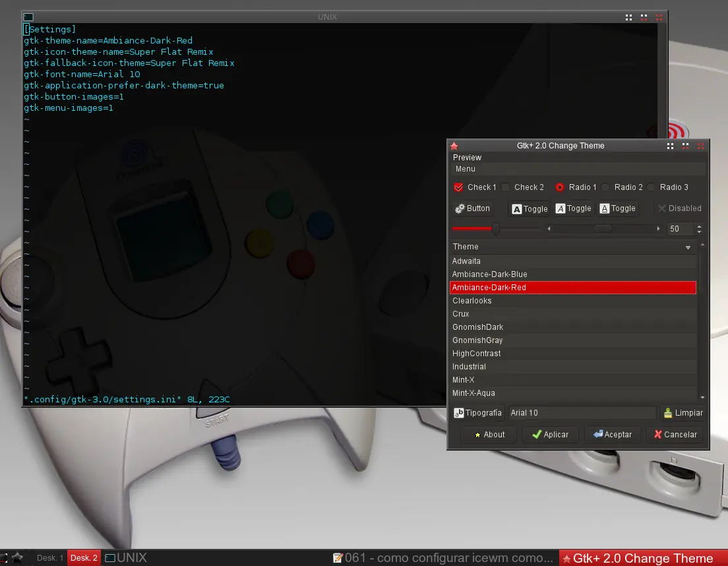The image size is (728, 566).
Task: Open the Menu item in the Preview area
Action: (x=465, y=169)
